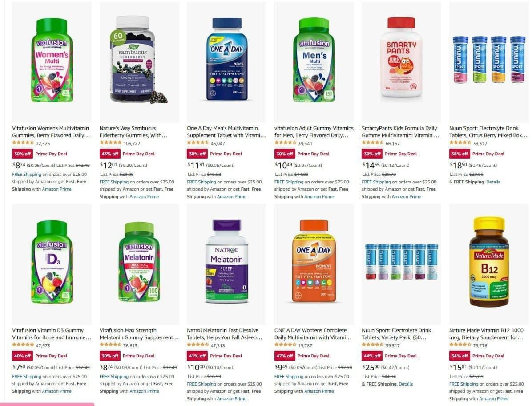Click Vitafusion Vitamin D3 Gummy title link

(x=52, y=334)
